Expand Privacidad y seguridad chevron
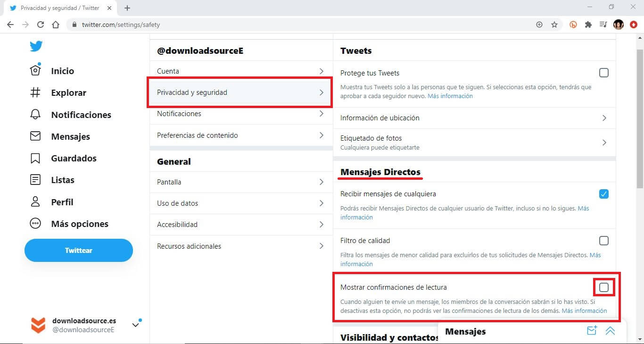644x344 pixels. pos(321,92)
